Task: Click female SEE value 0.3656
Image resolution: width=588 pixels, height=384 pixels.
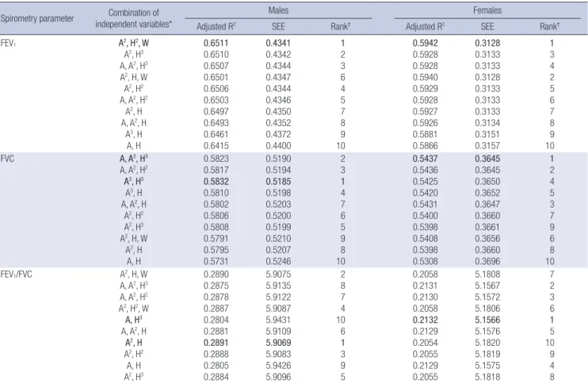Action: coord(487,239)
